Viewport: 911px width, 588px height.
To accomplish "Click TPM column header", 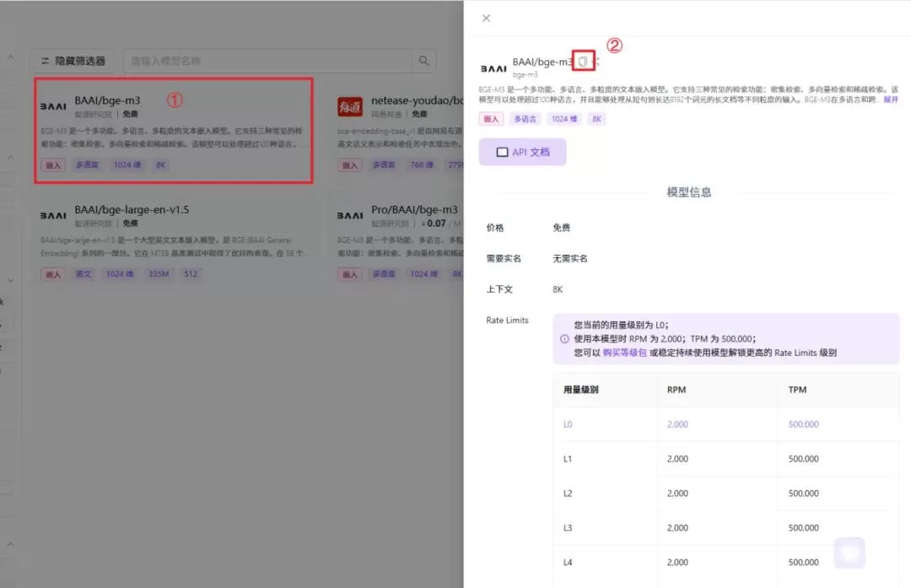I will (x=797, y=390).
